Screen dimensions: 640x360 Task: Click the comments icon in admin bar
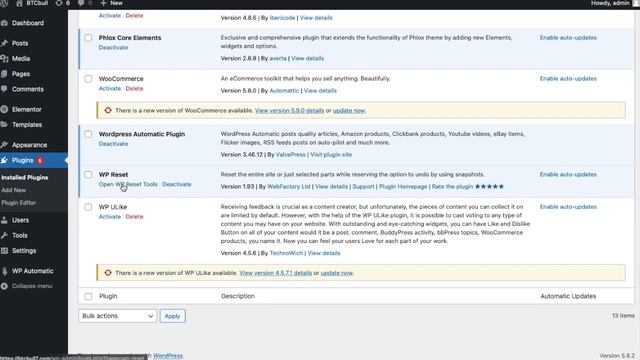(81, 3)
